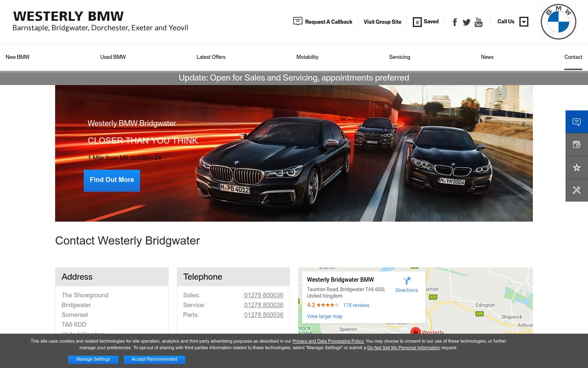Click the 175 reviews link

tap(356, 305)
